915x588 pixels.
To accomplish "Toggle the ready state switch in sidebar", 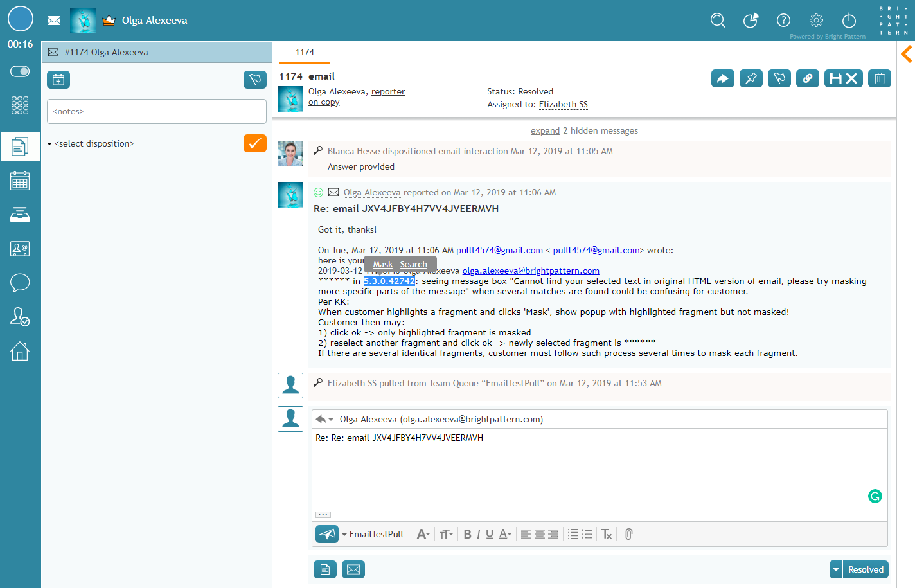I will pyautogui.click(x=20, y=71).
